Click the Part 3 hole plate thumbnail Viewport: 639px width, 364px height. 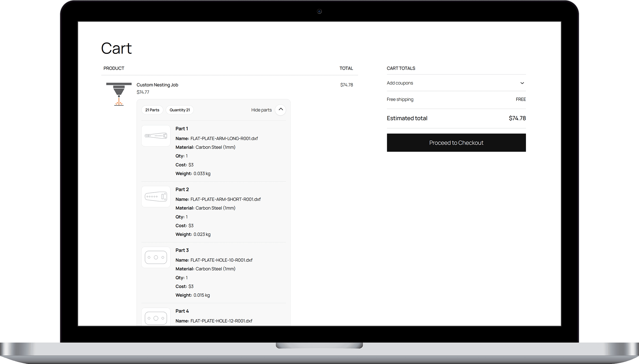point(156,257)
